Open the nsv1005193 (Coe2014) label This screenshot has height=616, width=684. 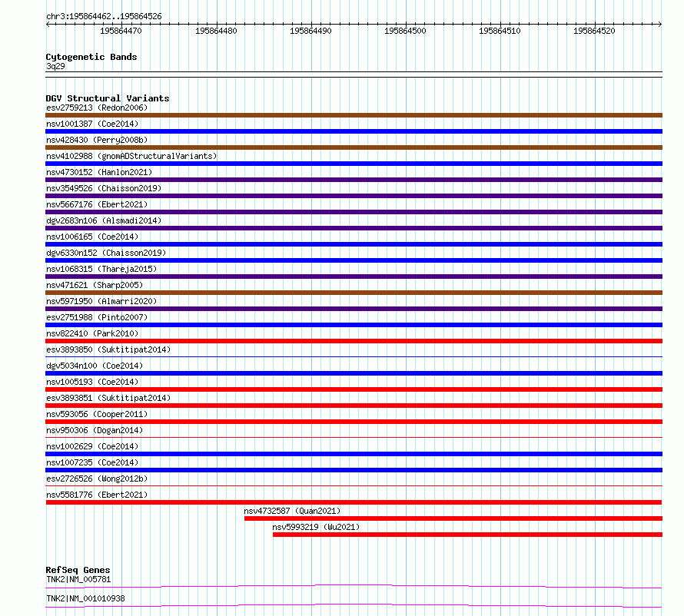(x=92, y=382)
